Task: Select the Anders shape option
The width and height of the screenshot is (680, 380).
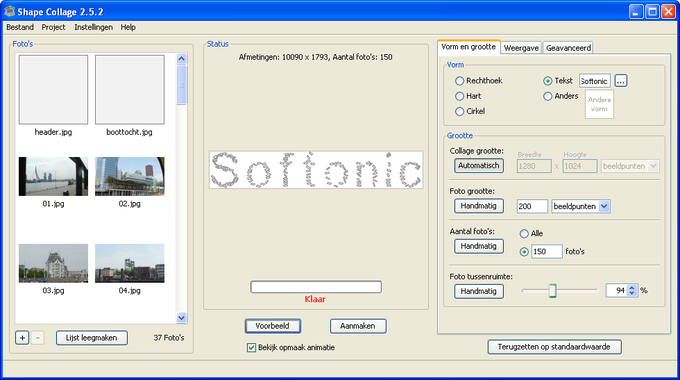Action: tap(561, 96)
